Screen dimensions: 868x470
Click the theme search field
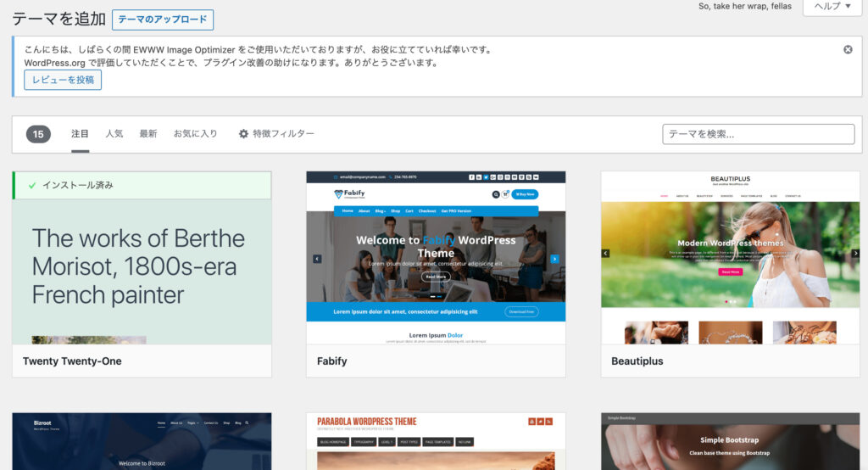pos(758,134)
